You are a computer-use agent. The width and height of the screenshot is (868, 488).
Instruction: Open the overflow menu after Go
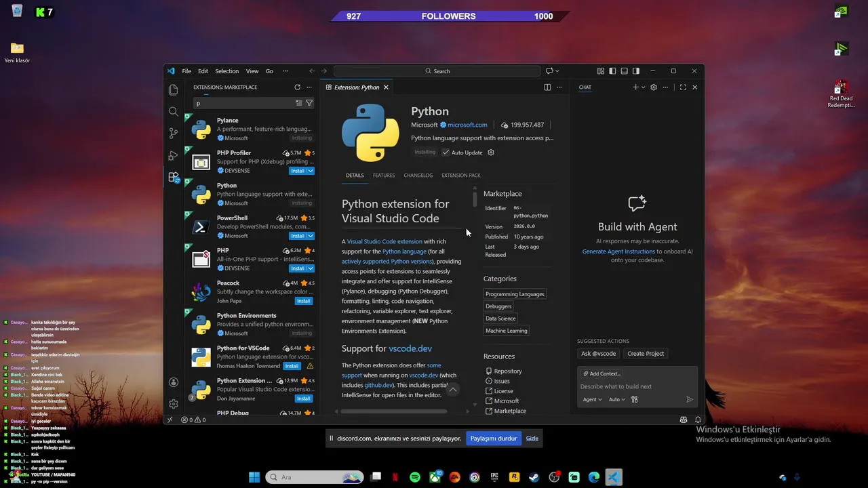click(x=285, y=71)
